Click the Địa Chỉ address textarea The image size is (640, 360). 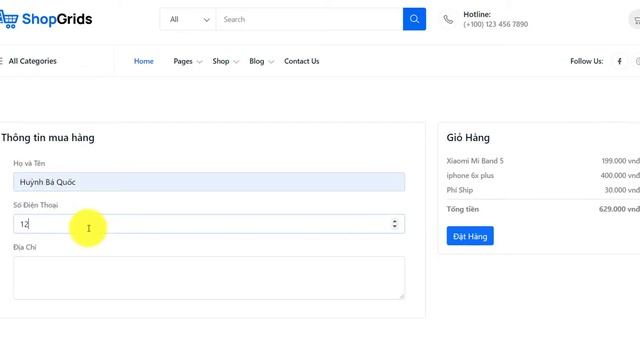(x=209, y=278)
